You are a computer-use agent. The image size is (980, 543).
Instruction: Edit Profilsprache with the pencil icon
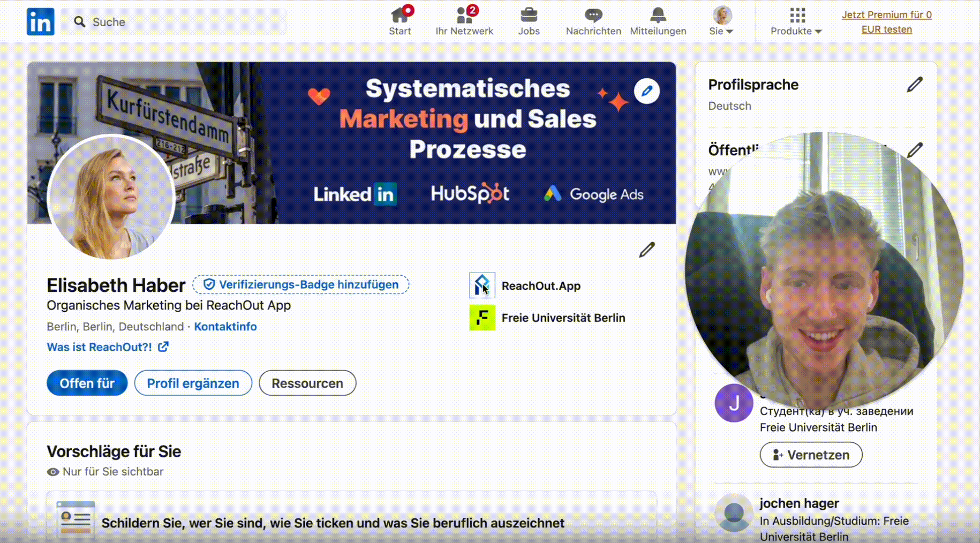[915, 85]
